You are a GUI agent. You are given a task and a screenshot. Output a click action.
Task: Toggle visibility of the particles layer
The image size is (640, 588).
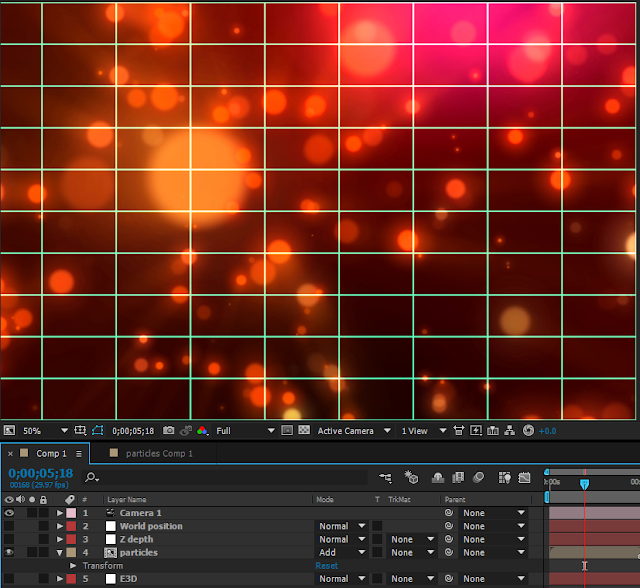coord(9,552)
